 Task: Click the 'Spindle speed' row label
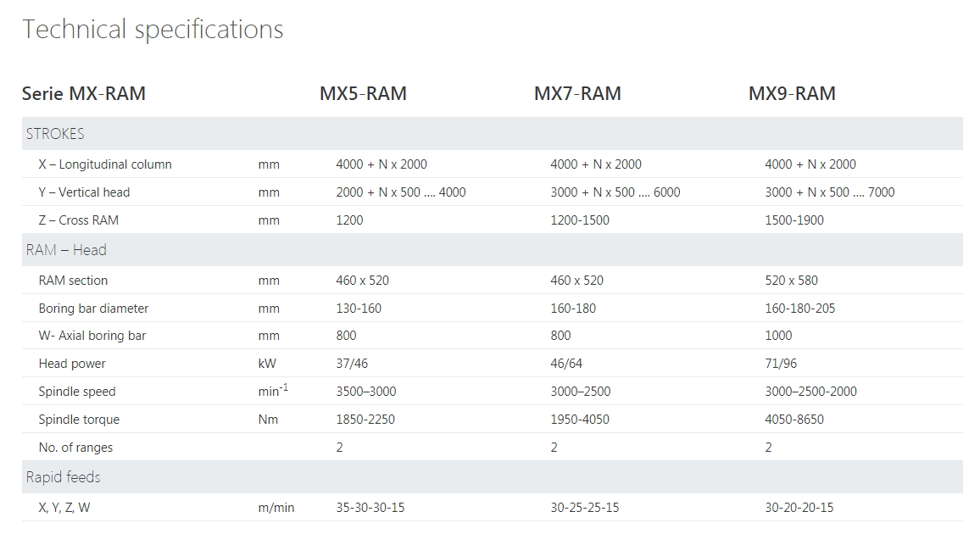coord(77,392)
